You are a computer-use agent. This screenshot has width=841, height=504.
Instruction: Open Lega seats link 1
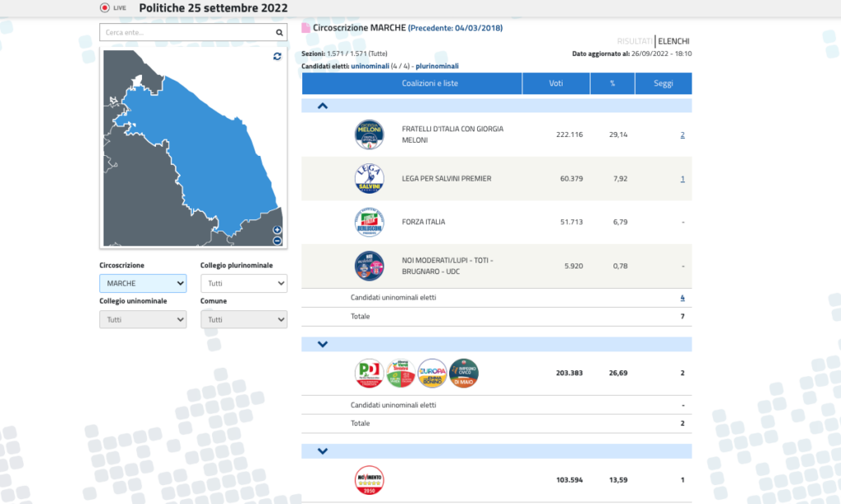click(682, 179)
